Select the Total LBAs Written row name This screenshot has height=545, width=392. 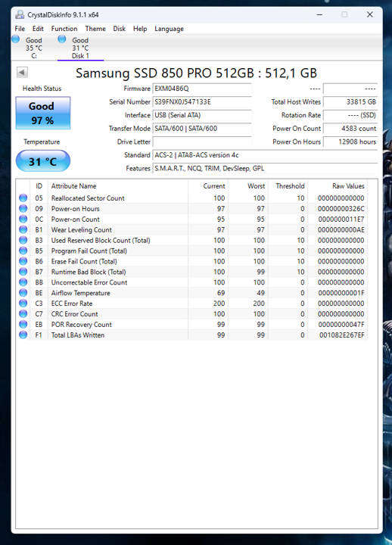coord(78,335)
